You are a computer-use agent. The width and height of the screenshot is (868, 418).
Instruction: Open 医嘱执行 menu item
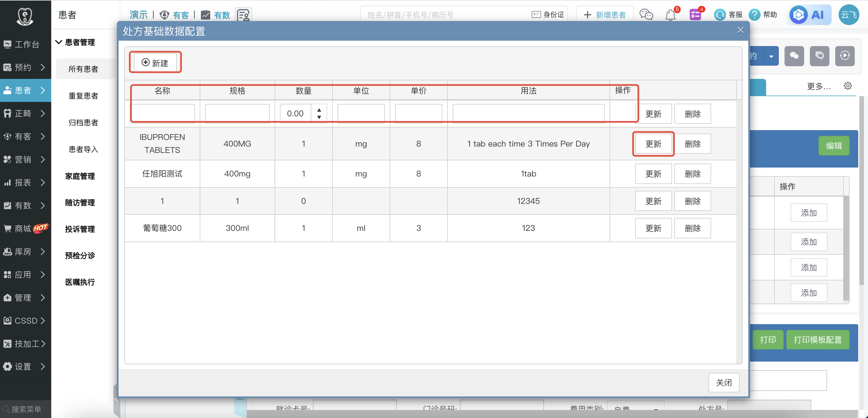[x=80, y=282]
